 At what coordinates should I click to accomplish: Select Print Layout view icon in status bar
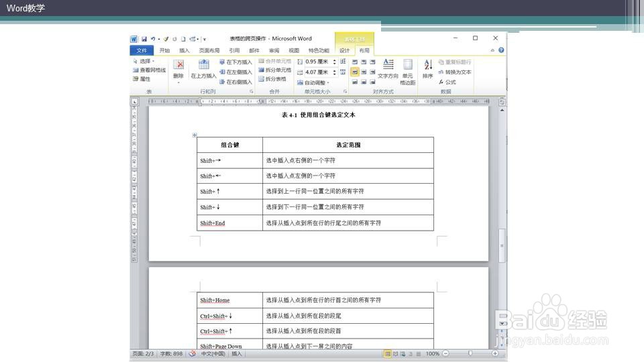[x=387, y=354]
